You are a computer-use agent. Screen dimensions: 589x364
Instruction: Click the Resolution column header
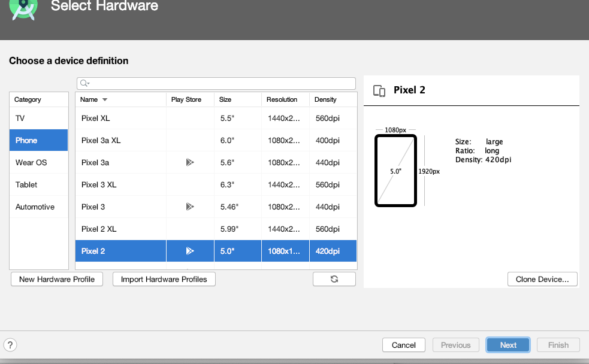[x=285, y=99]
